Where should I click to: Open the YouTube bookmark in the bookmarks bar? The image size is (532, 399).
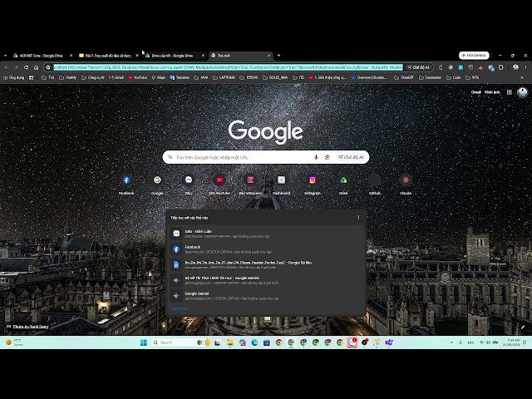(x=137, y=77)
